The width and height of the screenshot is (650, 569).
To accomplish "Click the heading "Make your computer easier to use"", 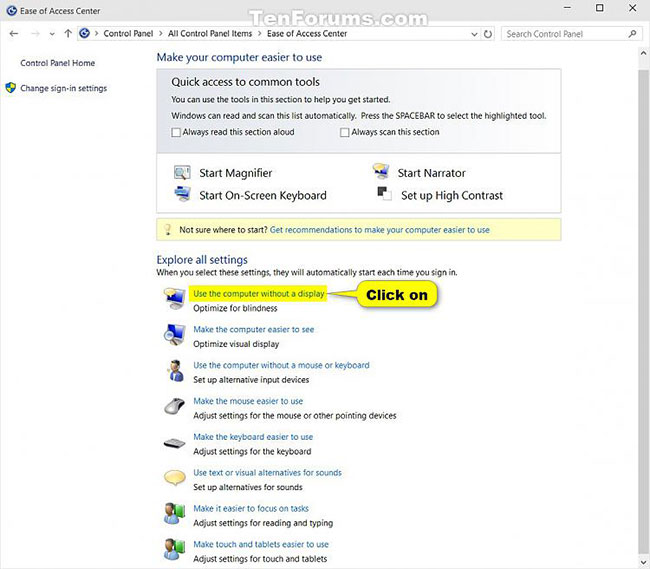I will point(239,58).
